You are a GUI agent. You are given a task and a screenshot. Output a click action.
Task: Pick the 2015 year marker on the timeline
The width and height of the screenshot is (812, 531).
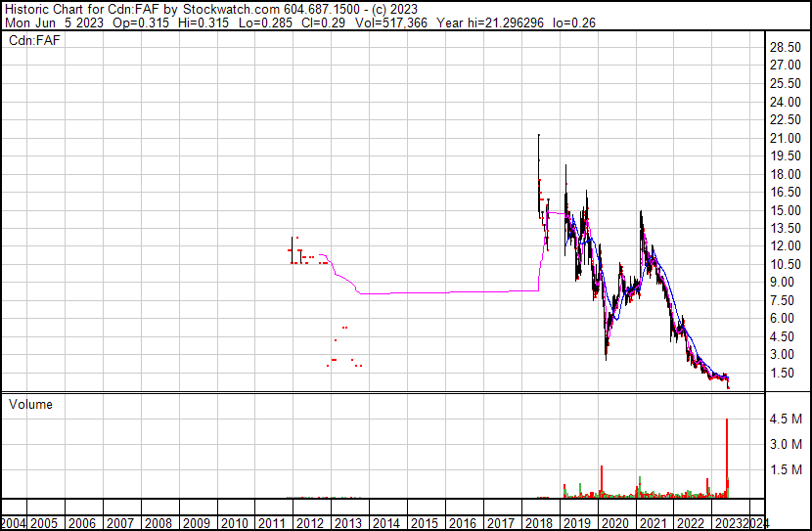[424, 523]
